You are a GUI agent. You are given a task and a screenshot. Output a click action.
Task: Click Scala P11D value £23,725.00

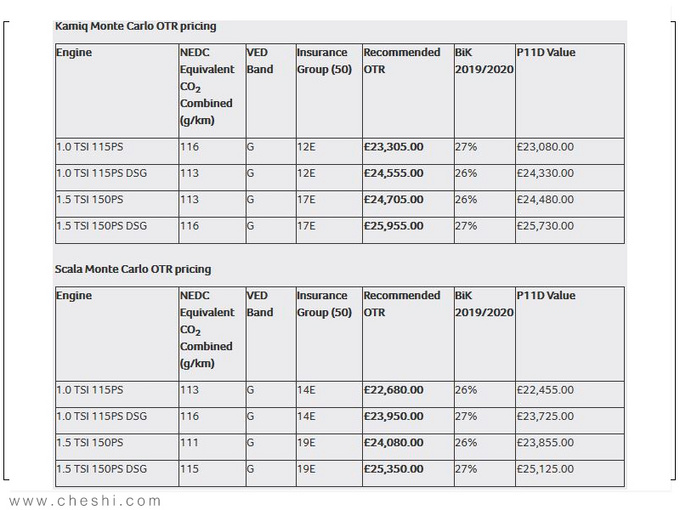click(x=545, y=416)
